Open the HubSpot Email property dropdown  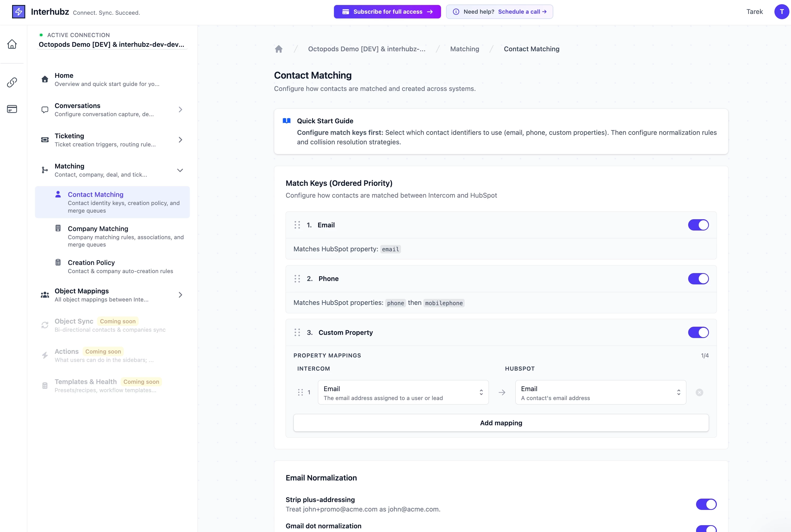tap(600, 392)
